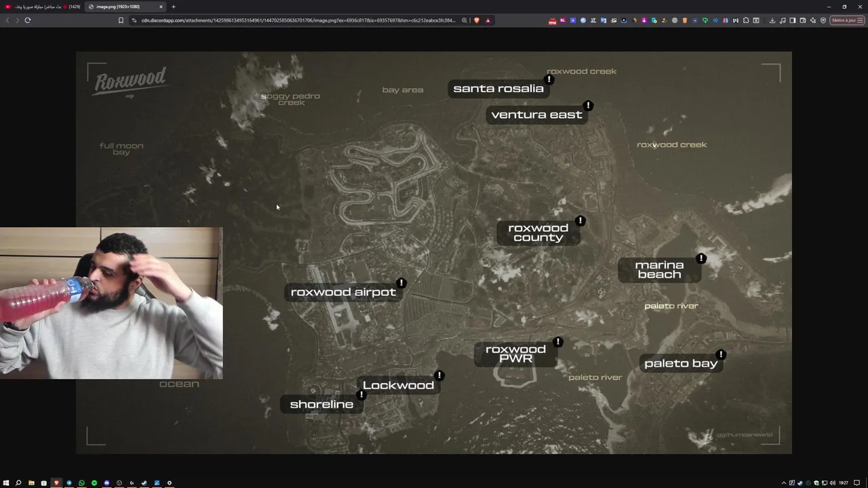Screen dimensions: 868x488
Task: Click the shoreline map label
Action: coord(321,405)
